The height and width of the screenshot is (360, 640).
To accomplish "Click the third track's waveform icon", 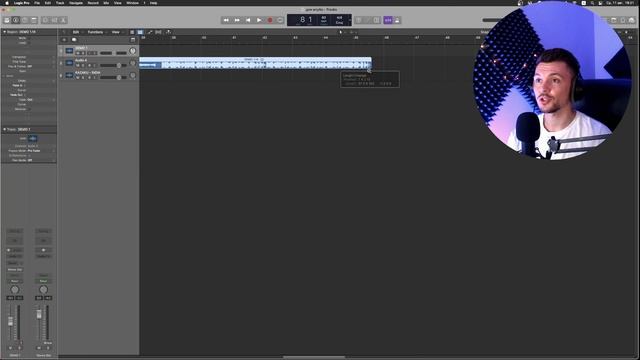I will [x=69, y=76].
